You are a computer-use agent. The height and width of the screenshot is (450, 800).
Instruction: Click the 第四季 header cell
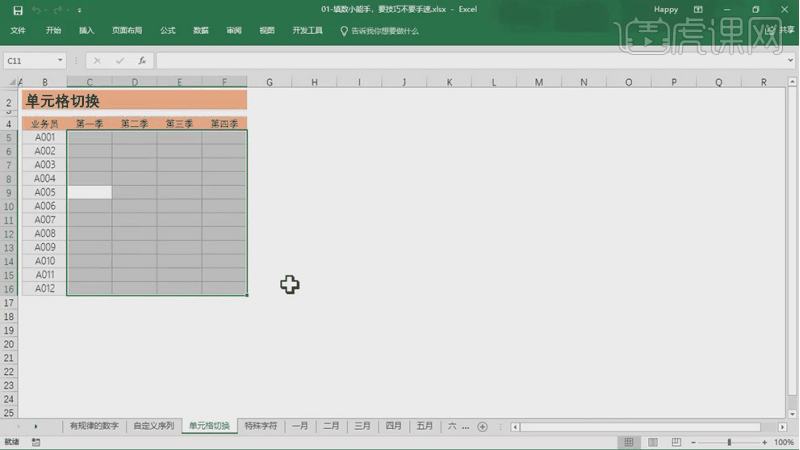pos(224,123)
